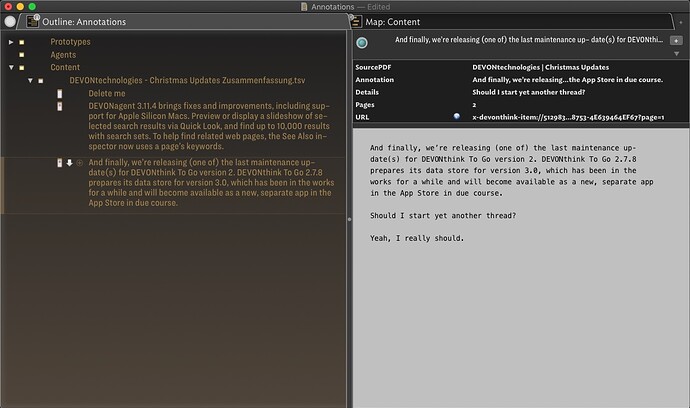Click the Annotation attribute label
The image size is (690, 408).
(374, 80)
